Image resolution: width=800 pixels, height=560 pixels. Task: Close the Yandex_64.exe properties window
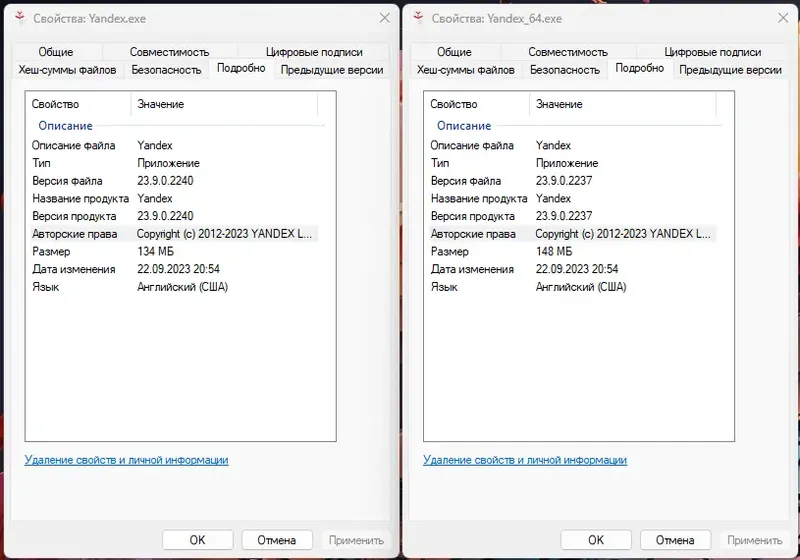(783, 18)
